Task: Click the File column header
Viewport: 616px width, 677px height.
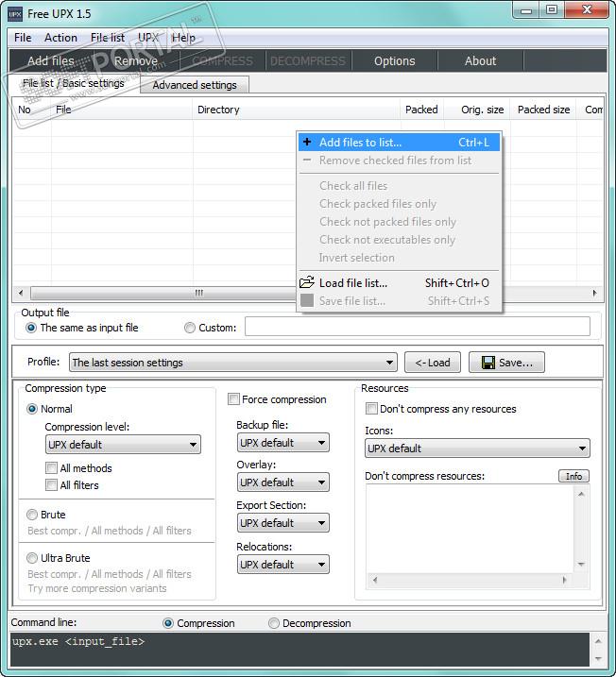Action: coord(122,110)
